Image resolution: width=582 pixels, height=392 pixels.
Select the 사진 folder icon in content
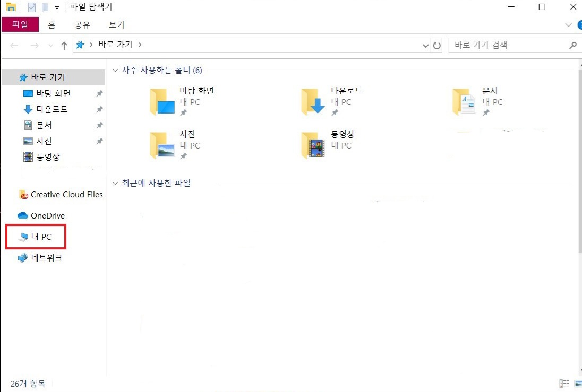[x=162, y=145]
